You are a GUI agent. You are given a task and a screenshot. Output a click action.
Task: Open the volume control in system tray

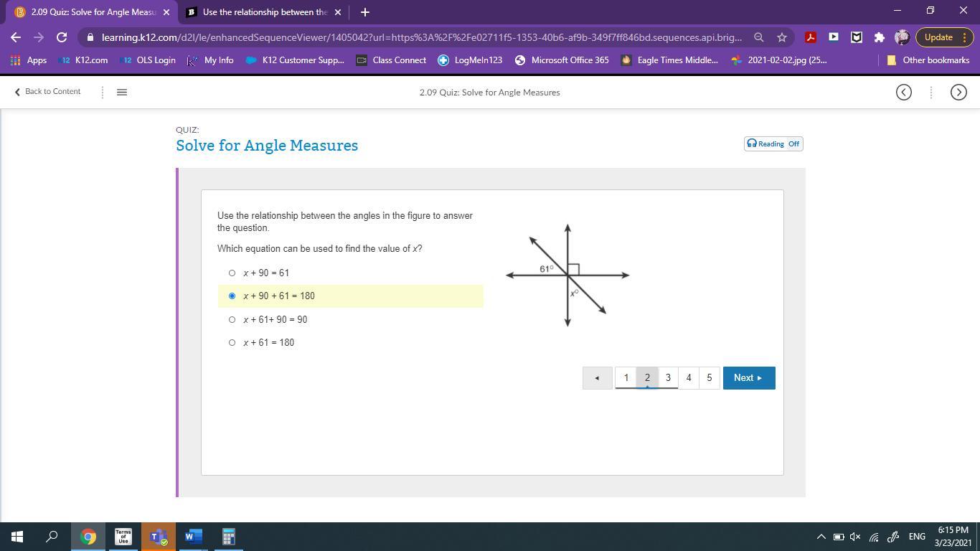[x=855, y=537]
